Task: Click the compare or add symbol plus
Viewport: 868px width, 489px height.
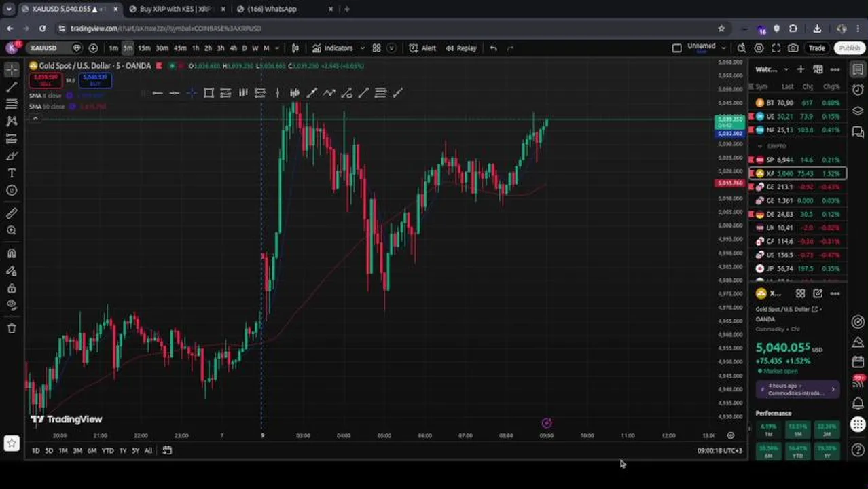Action: point(93,48)
